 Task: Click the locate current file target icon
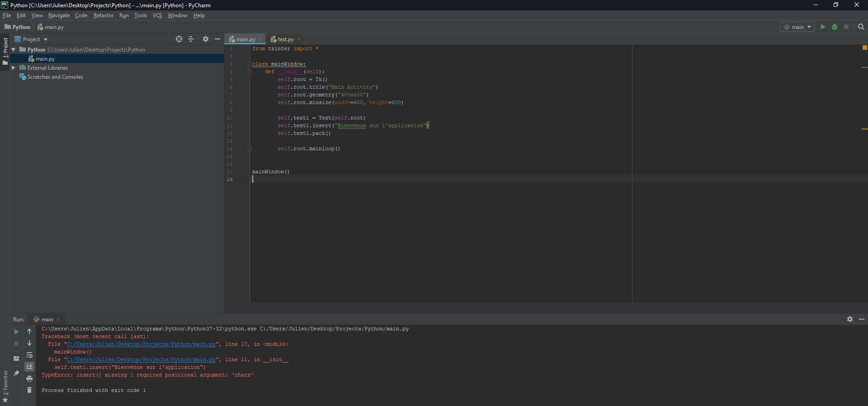point(179,39)
